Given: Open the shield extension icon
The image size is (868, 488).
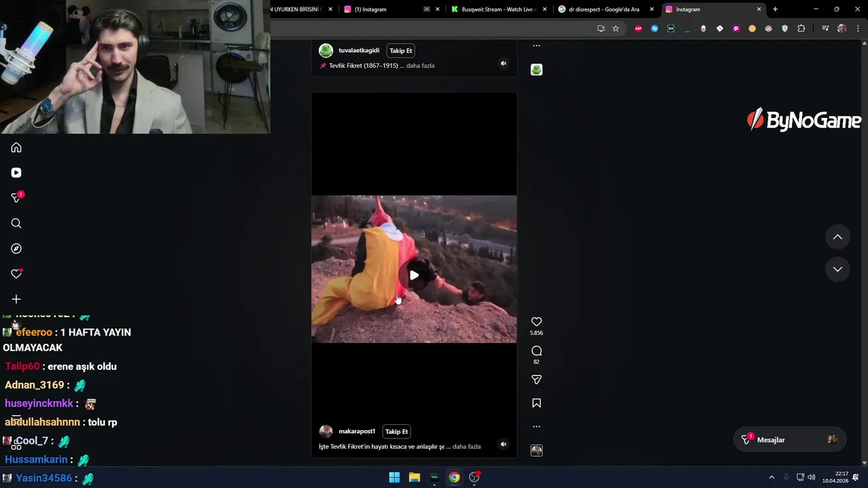Looking at the screenshot, I should [x=785, y=28].
